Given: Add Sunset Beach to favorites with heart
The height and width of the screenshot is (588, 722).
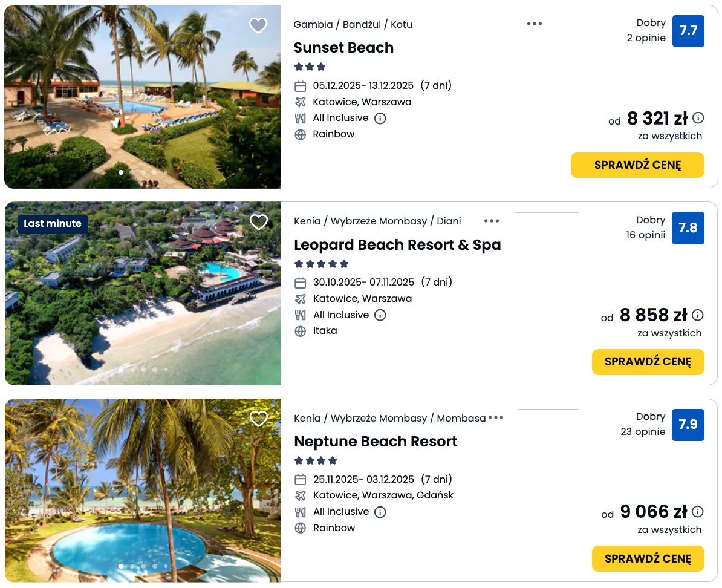Looking at the screenshot, I should click(x=258, y=25).
